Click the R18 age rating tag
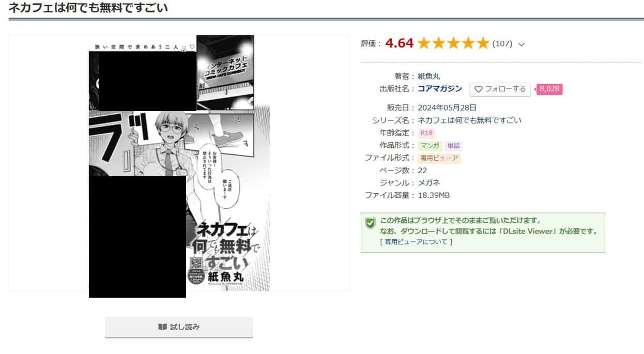 tap(426, 133)
